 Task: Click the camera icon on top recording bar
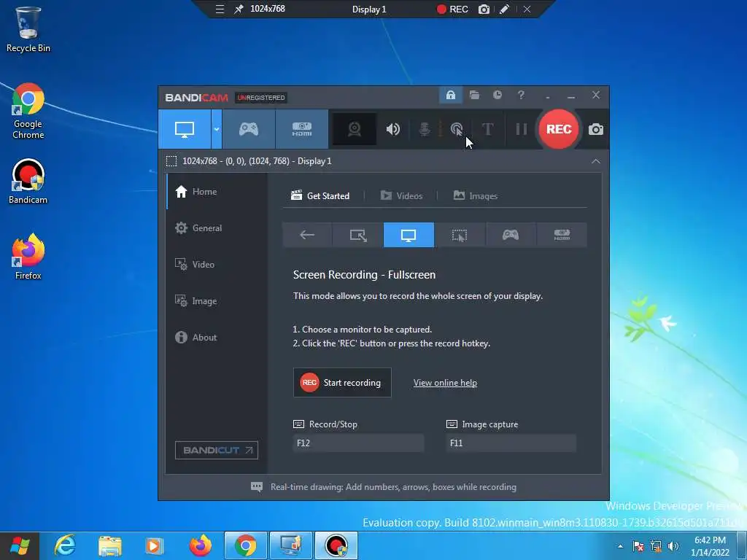point(484,9)
